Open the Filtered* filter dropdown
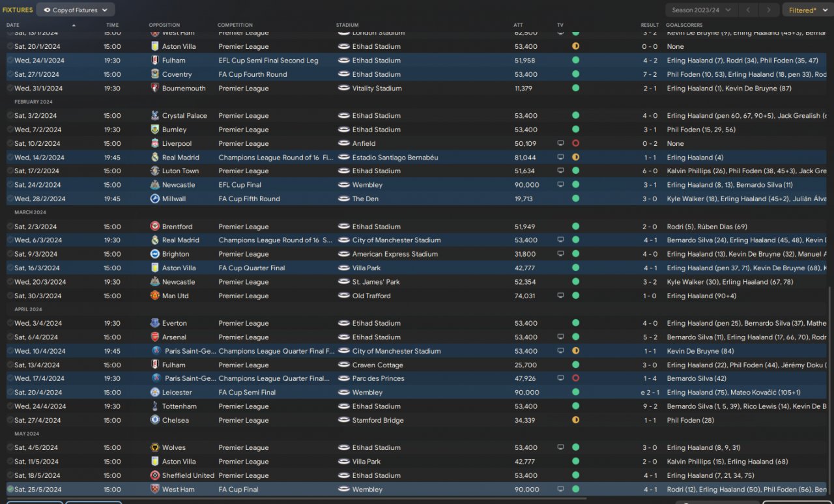Image resolution: width=834 pixels, height=504 pixels. (806, 10)
